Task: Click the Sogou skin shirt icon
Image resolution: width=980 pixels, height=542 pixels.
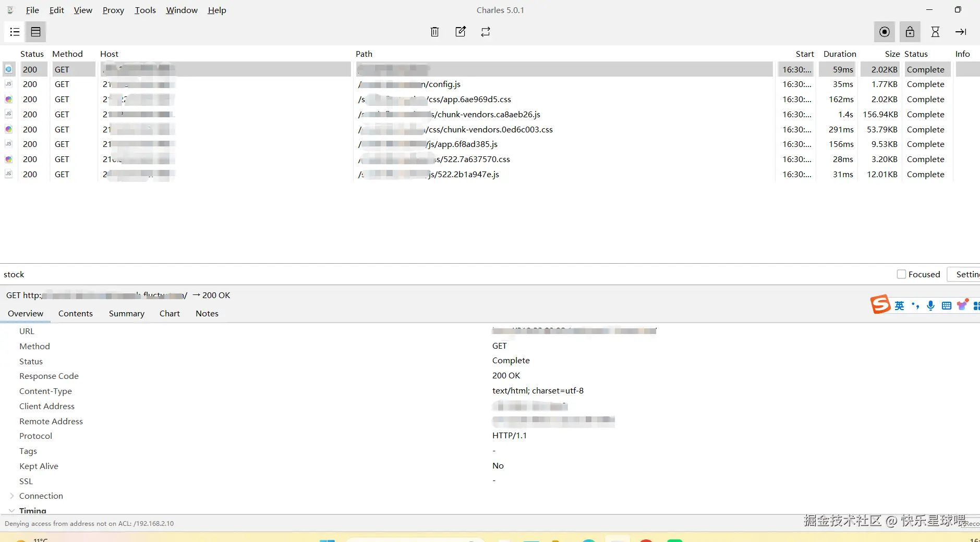Action: pyautogui.click(x=962, y=305)
